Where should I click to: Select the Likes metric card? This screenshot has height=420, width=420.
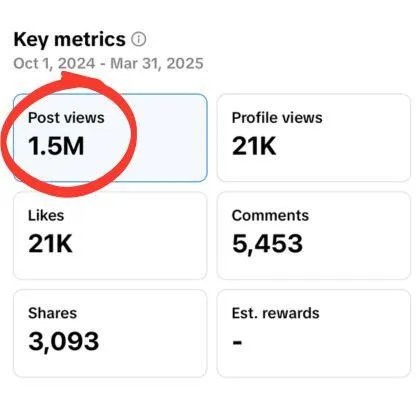110,235
